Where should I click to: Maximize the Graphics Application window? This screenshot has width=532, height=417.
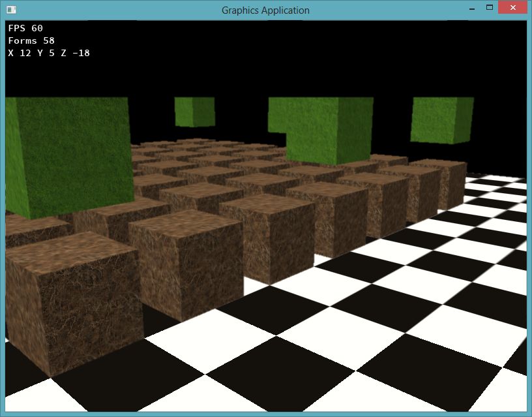[489, 7]
